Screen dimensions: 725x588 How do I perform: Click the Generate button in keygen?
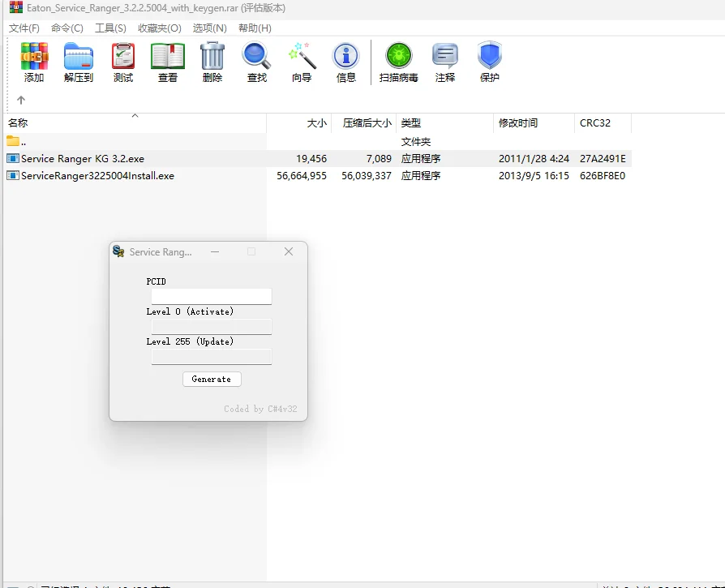click(x=212, y=379)
